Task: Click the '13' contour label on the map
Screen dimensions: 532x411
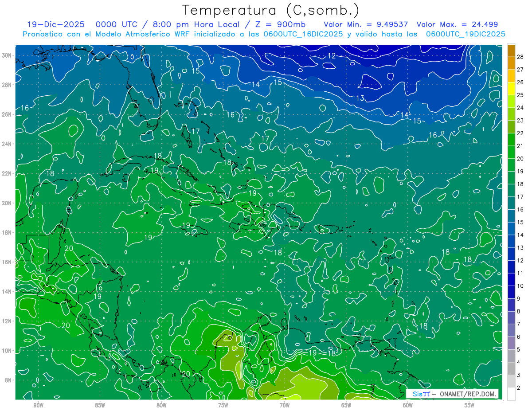Action: [360, 98]
